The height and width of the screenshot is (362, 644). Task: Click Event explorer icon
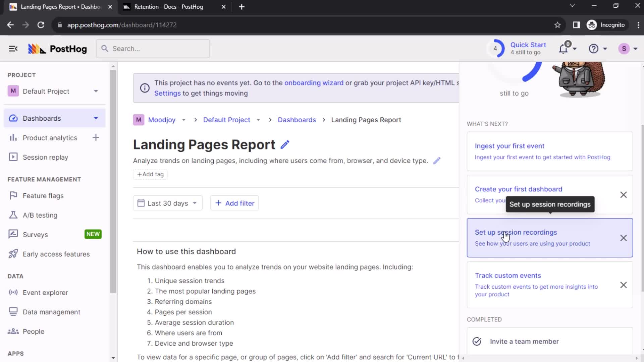(x=13, y=293)
